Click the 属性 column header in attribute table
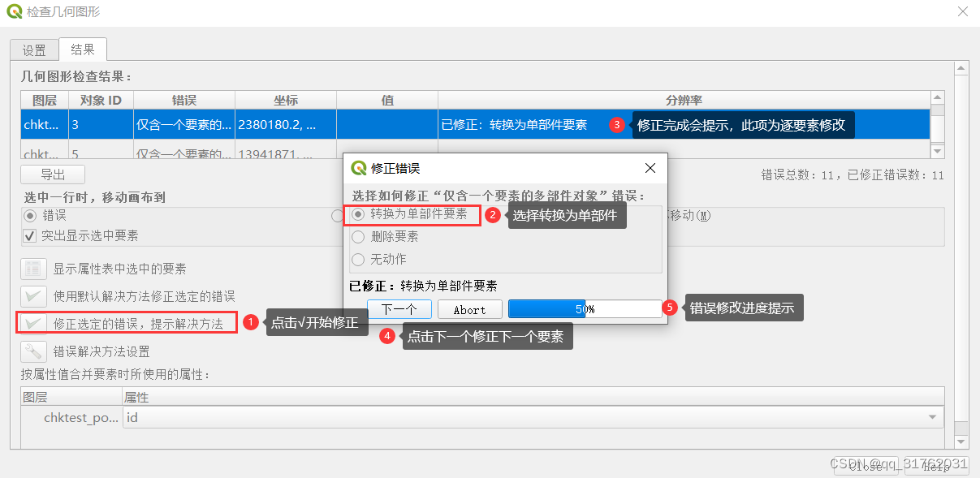 (x=533, y=398)
